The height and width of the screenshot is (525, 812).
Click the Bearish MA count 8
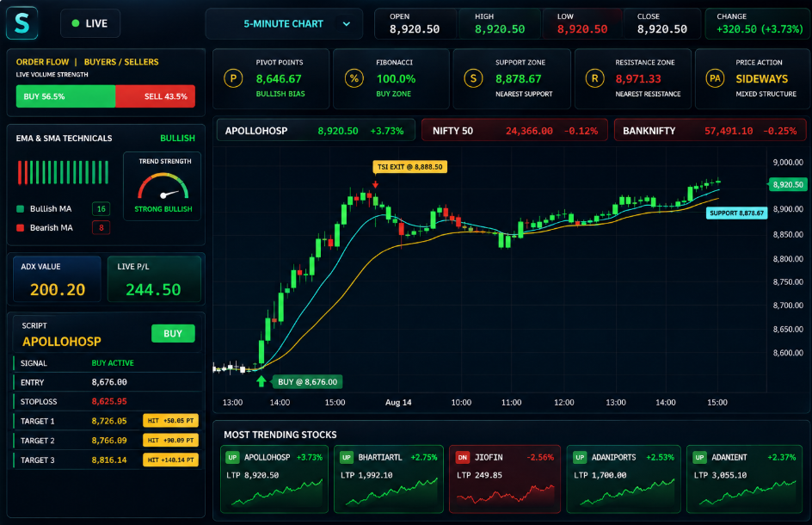coord(101,227)
